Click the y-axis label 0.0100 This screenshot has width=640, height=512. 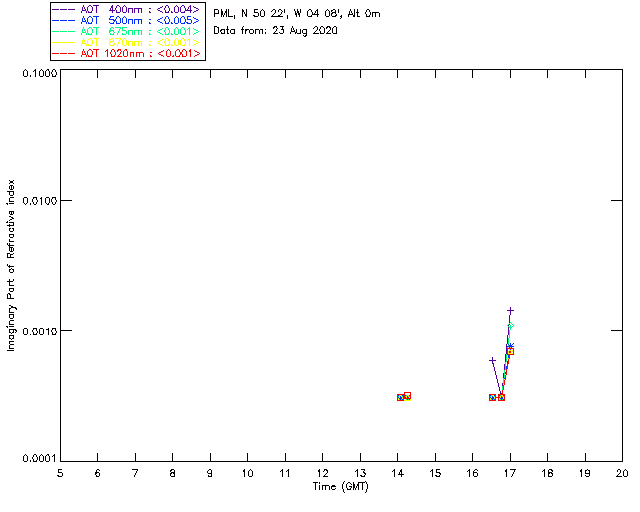click(x=39, y=200)
